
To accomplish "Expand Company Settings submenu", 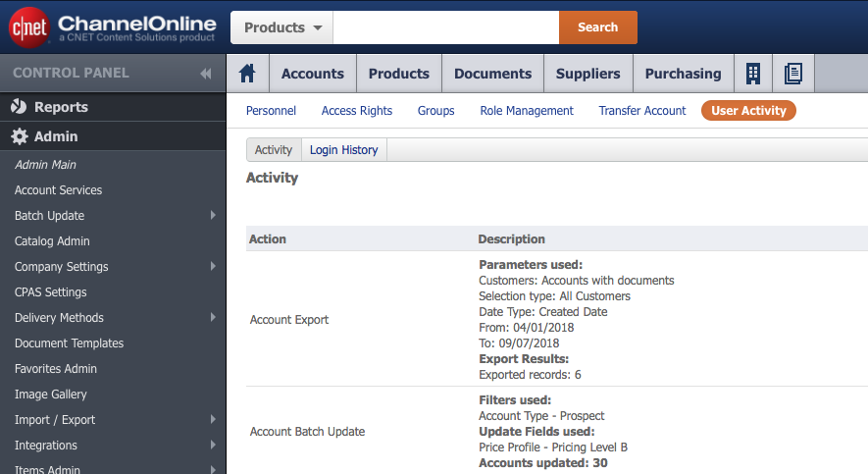I will [x=213, y=267].
